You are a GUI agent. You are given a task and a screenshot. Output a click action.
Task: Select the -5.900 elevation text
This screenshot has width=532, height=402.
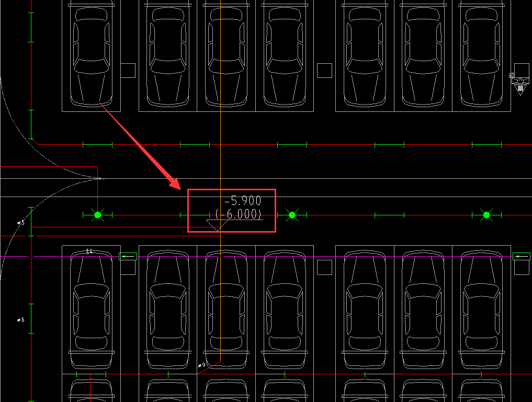tap(243, 201)
